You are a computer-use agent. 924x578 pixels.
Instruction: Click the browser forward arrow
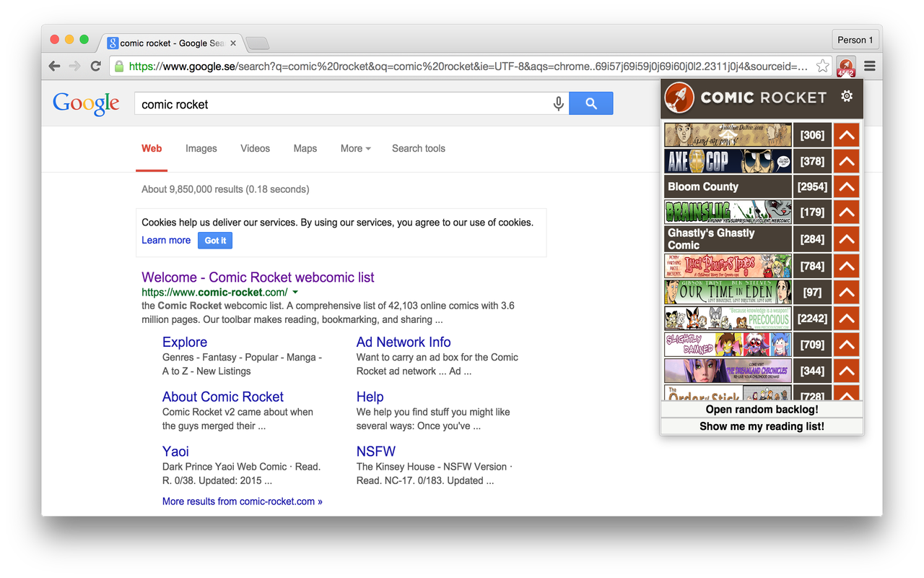pyautogui.click(x=74, y=66)
